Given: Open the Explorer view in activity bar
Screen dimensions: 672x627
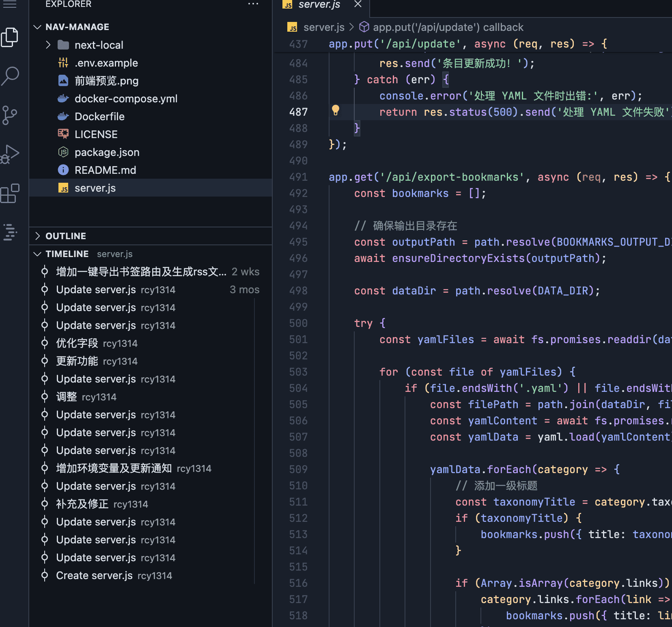Looking at the screenshot, I should [10, 37].
